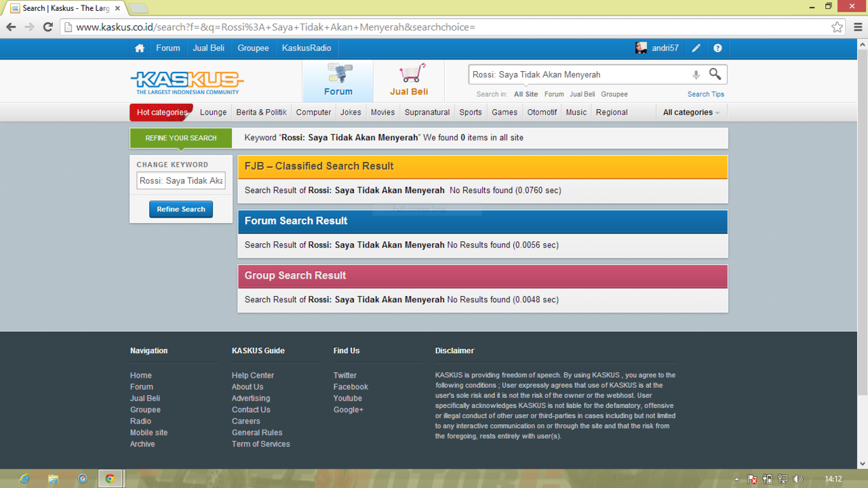Open Twitter link under Find Us
Screen dimensions: 868x488
[345, 375]
